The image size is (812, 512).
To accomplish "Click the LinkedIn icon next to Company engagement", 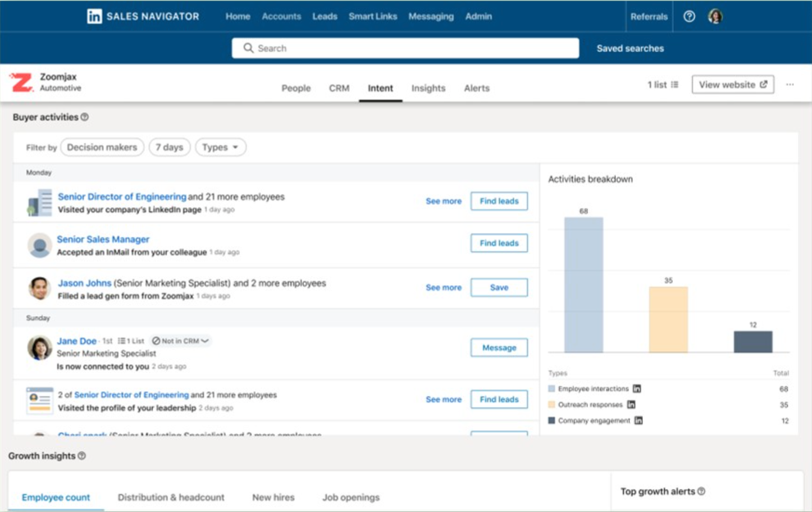I will click(638, 420).
